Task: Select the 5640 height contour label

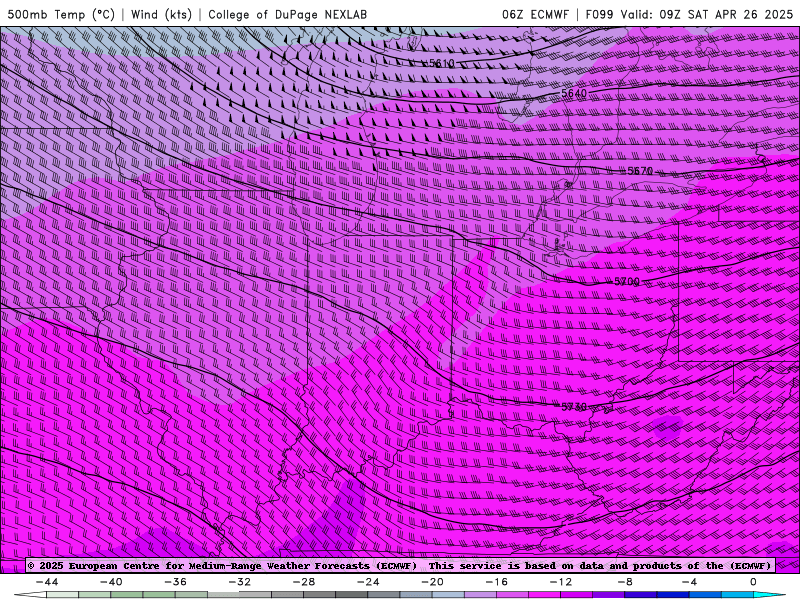Action: 574,93
